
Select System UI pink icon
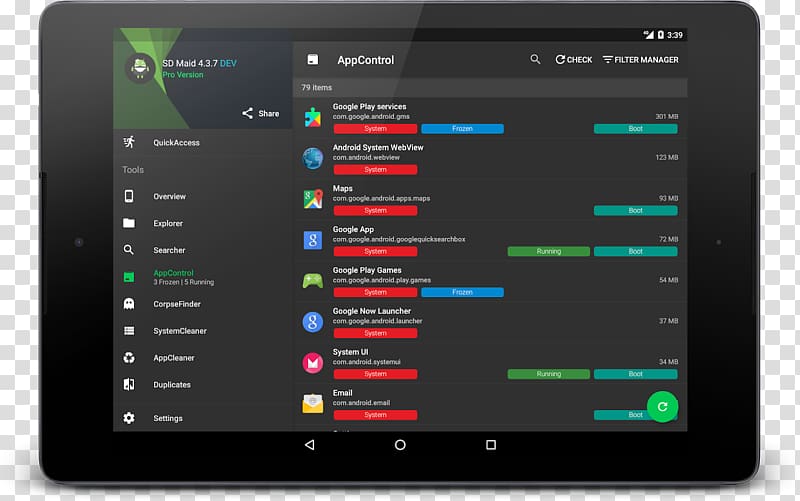click(x=313, y=363)
